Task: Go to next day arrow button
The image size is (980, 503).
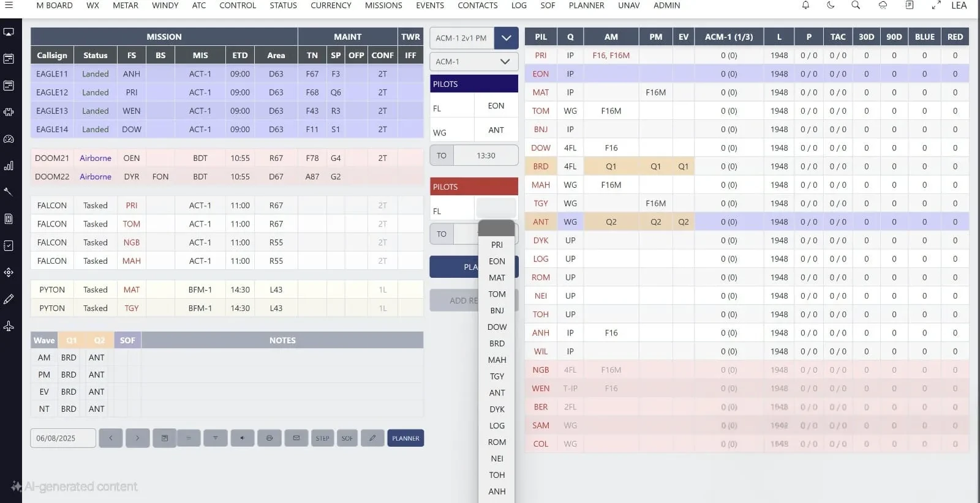Action: (138, 438)
